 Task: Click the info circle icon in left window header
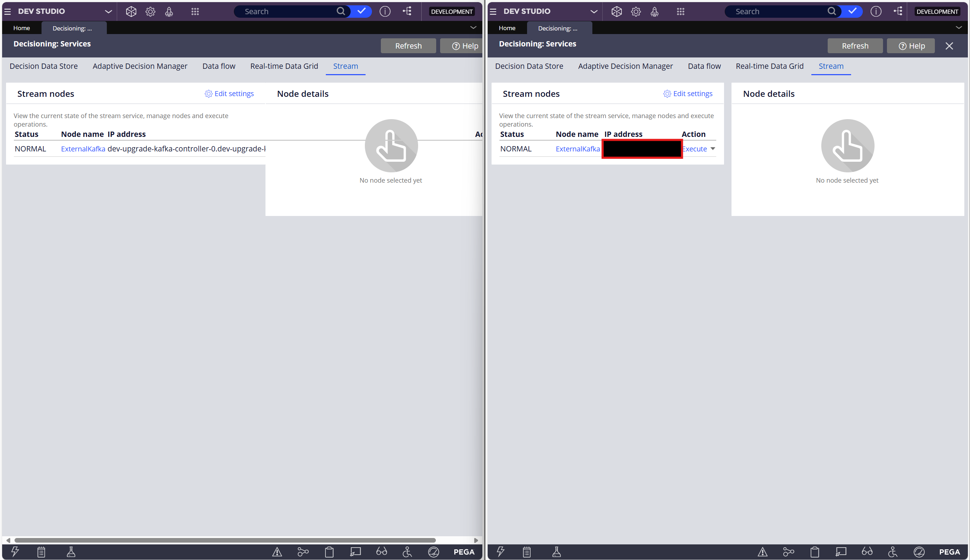click(x=384, y=12)
